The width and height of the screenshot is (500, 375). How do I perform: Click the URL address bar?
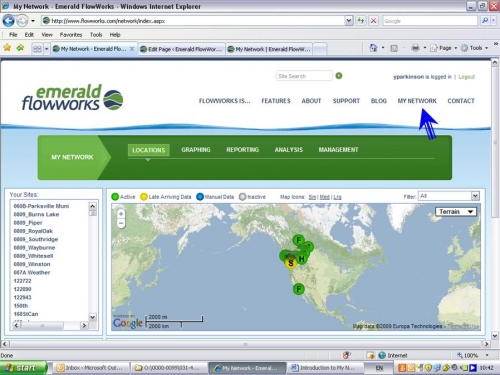click(193, 21)
